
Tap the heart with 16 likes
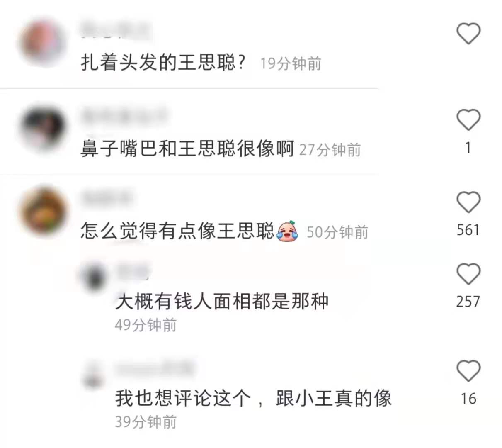468,370
